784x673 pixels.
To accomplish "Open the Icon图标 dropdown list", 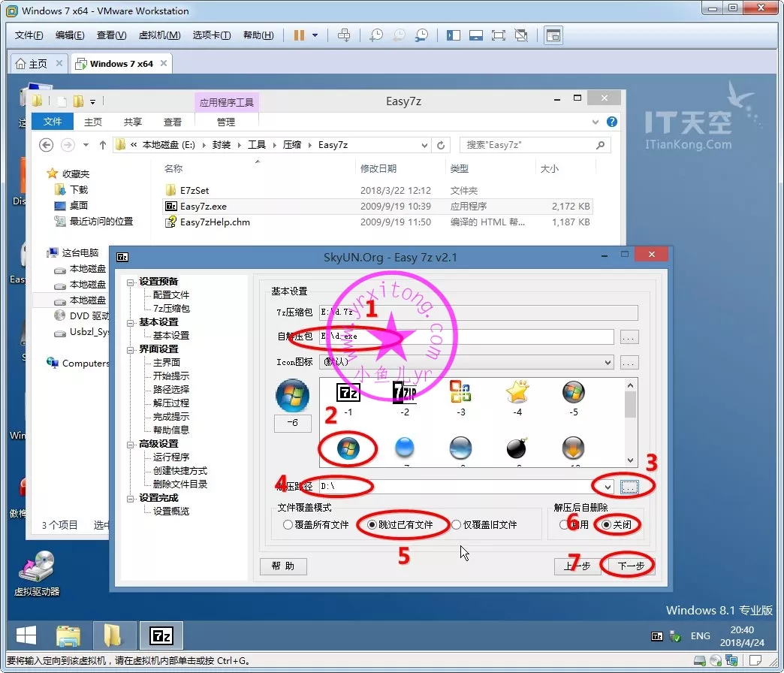I will point(608,362).
